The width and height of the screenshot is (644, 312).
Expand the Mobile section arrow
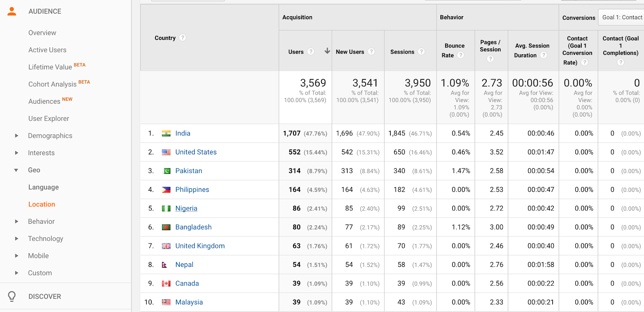coord(17,256)
